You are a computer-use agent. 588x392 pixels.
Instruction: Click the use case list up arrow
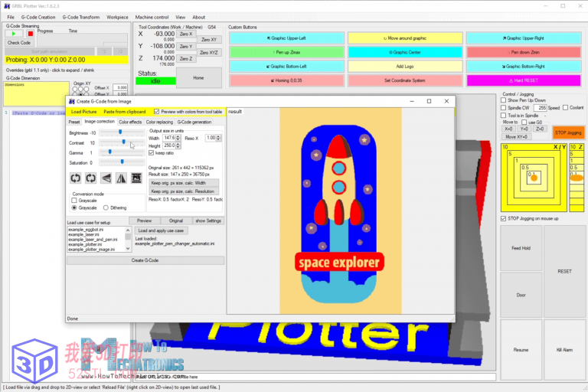128,230
